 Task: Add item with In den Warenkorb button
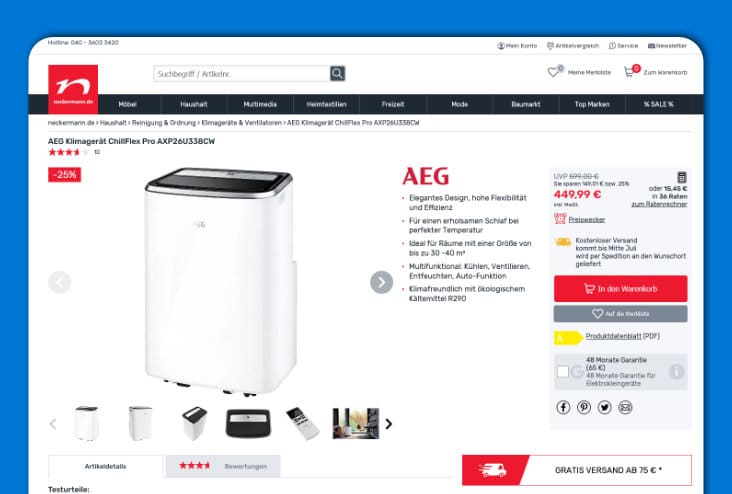tap(620, 289)
